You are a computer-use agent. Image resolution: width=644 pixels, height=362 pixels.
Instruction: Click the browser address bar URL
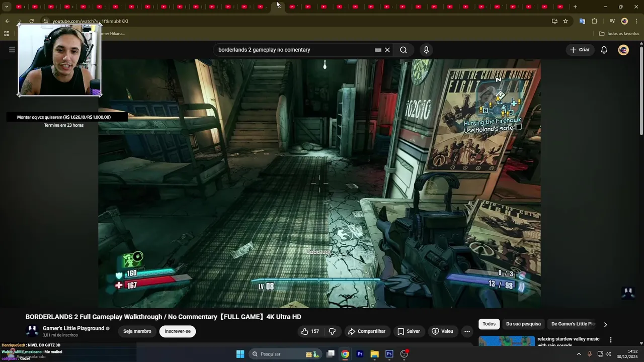[x=90, y=21]
